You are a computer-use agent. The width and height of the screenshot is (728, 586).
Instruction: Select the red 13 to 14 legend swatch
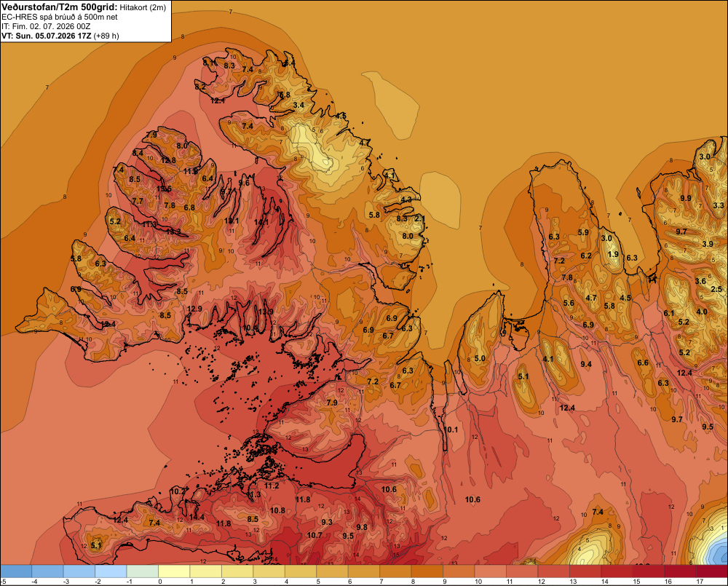(585, 571)
